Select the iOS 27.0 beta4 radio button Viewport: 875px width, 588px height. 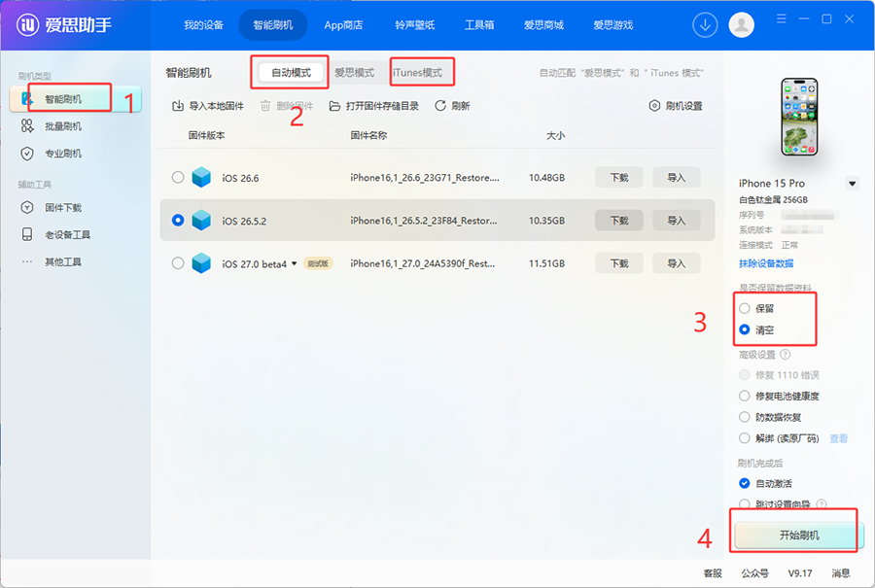(178, 263)
